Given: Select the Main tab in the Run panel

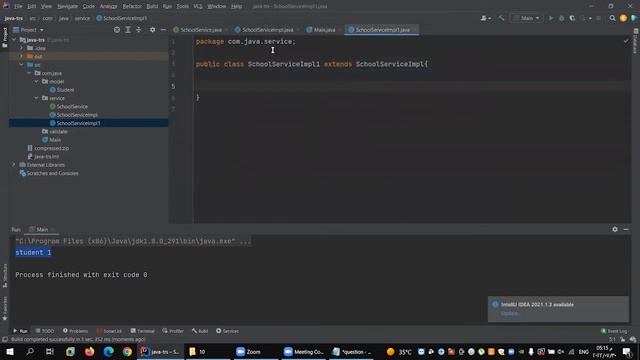Looking at the screenshot, I should pyautogui.click(x=41, y=229).
